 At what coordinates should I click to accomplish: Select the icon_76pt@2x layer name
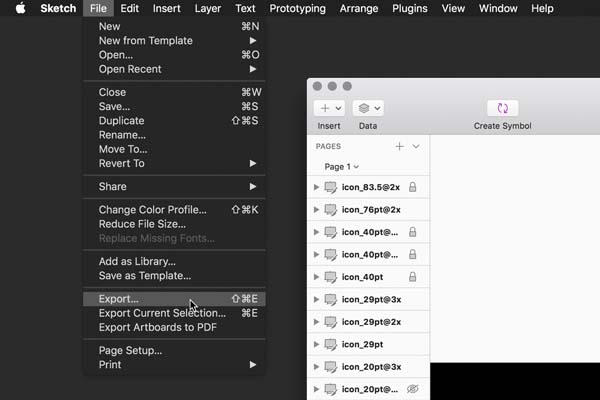pos(371,210)
